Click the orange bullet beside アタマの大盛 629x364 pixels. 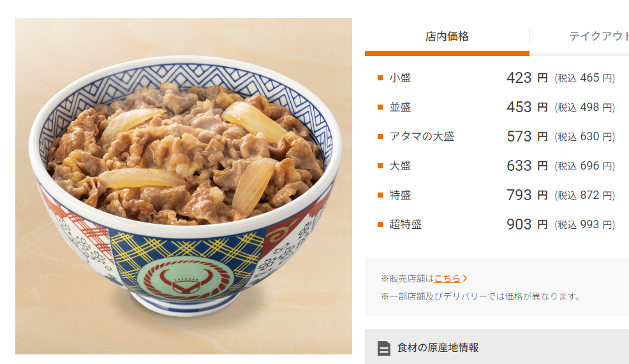[380, 136]
